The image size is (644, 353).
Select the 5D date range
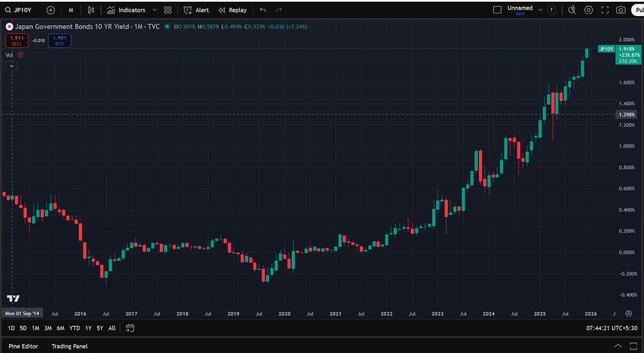(23, 328)
